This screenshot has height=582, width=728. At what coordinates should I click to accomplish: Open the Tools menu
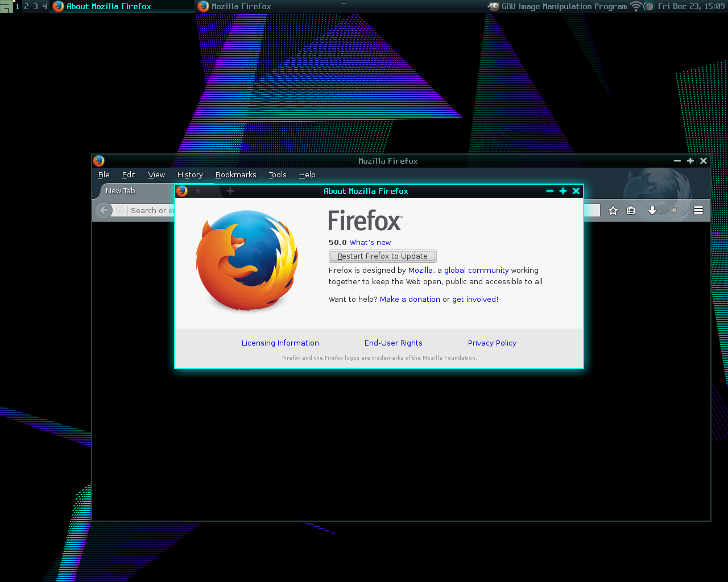click(278, 175)
